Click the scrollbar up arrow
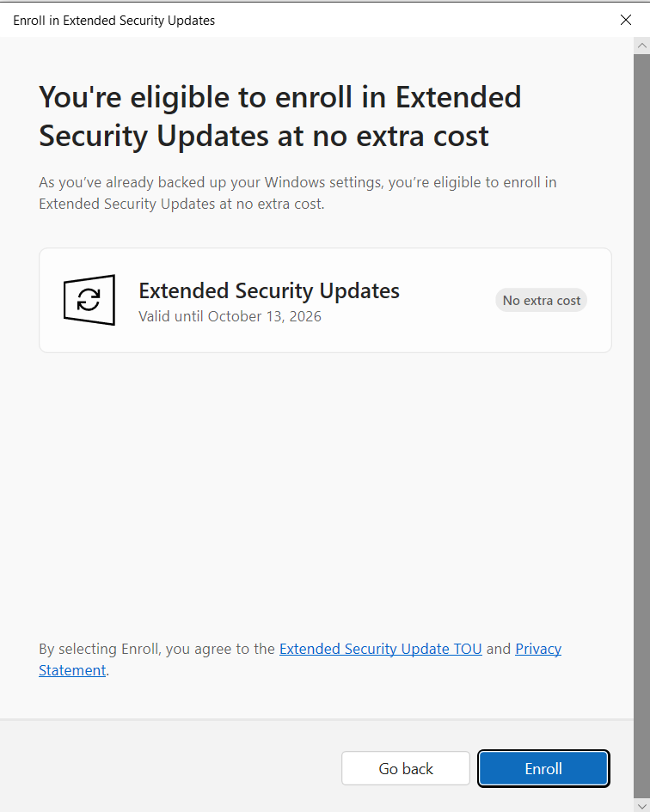Screen dimensions: 650x812 [641, 46]
